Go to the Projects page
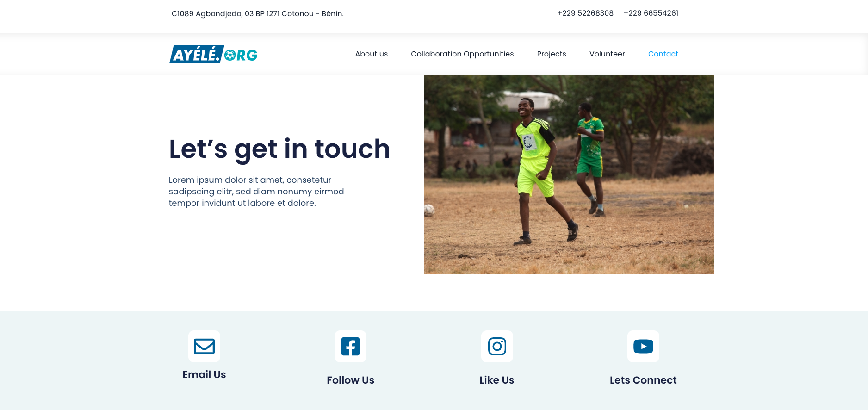 click(x=552, y=54)
